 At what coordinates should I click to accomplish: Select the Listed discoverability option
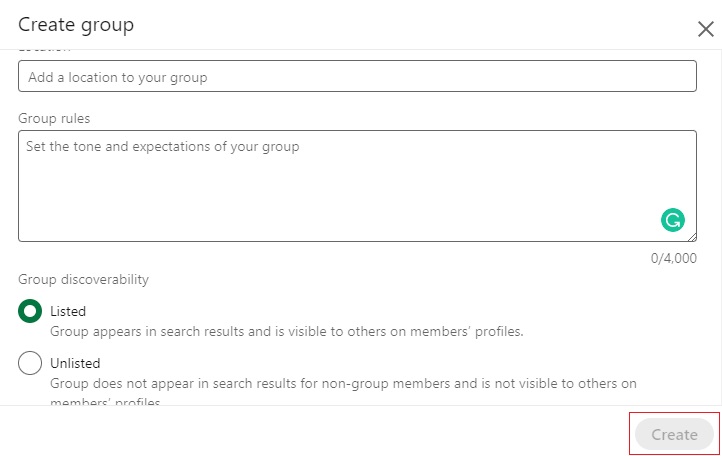click(x=30, y=311)
